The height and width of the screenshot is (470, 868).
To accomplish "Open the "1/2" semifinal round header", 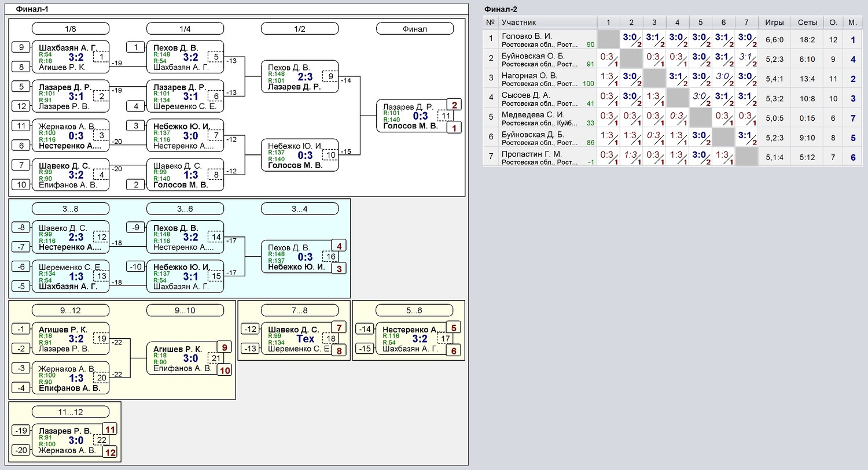I will pos(299,29).
